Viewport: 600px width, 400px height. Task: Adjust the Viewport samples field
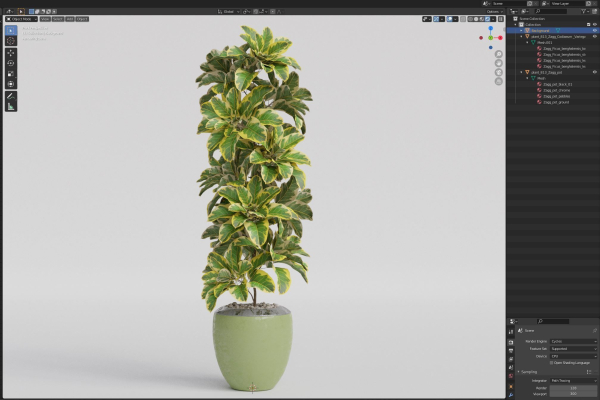[x=573, y=393]
